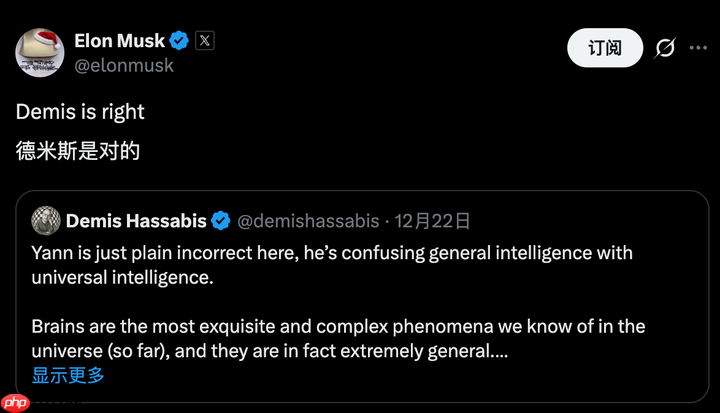Click Elon Musk's blue verified badge
This screenshot has width=720, height=413.
(x=180, y=41)
